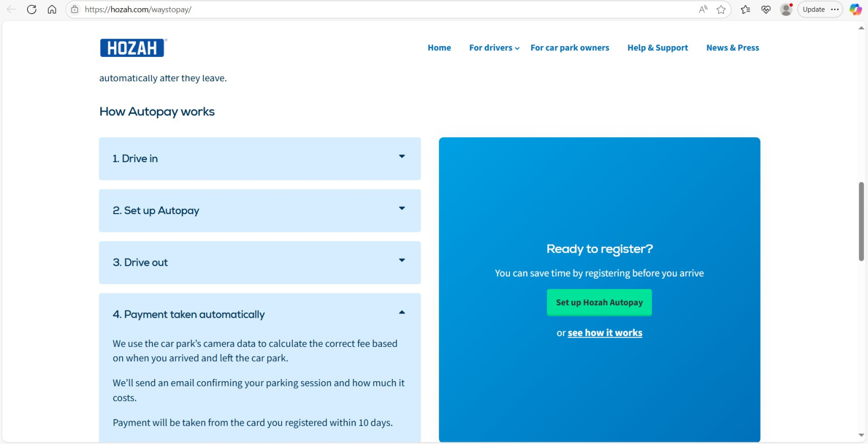Follow the 'see how it works' link
Image resolution: width=868 pixels, height=444 pixels.
click(605, 333)
